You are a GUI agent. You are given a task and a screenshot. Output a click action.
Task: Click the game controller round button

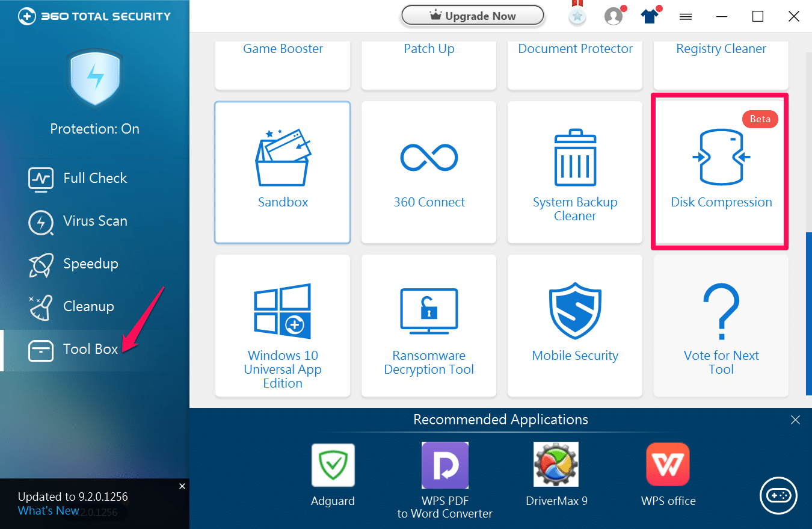pos(779,496)
